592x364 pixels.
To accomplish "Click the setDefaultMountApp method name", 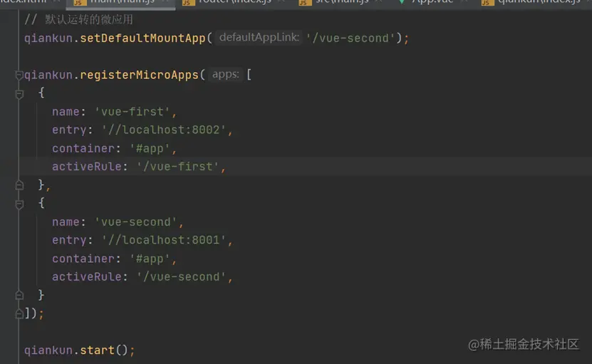I will click(142, 38).
